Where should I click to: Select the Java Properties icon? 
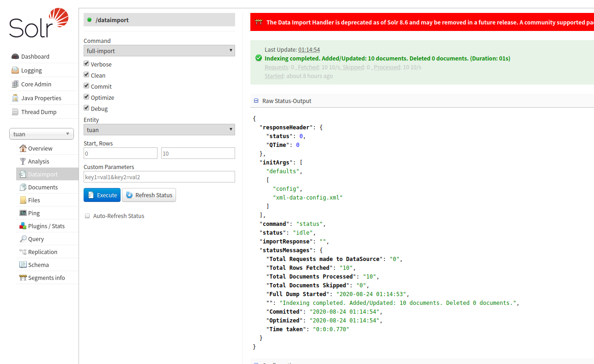(15, 98)
